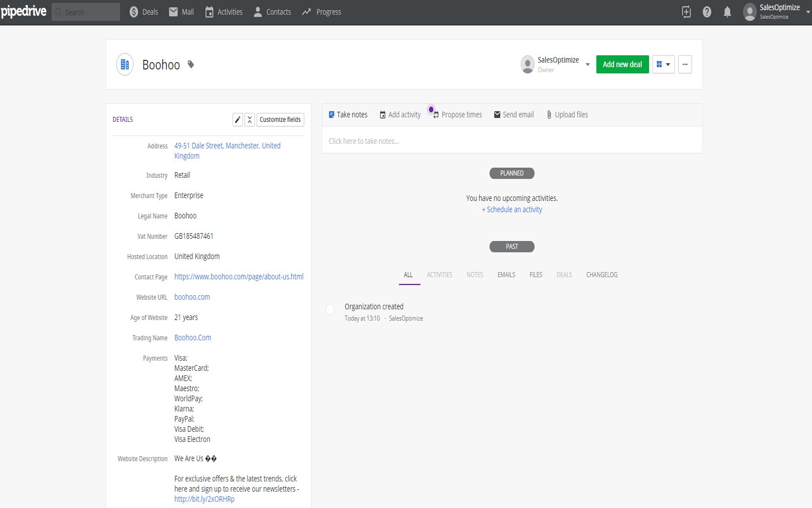Click into the Search field
812x508 pixels.
click(86, 12)
